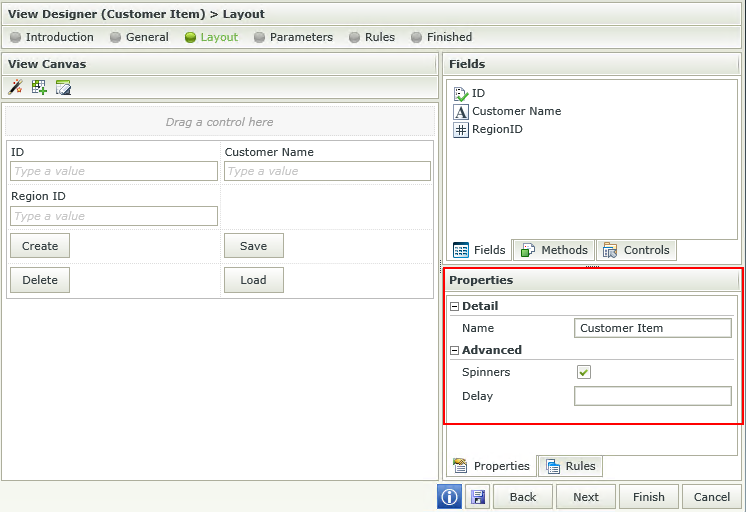Click the edit layout icon in View Canvas toolbar

(63, 88)
